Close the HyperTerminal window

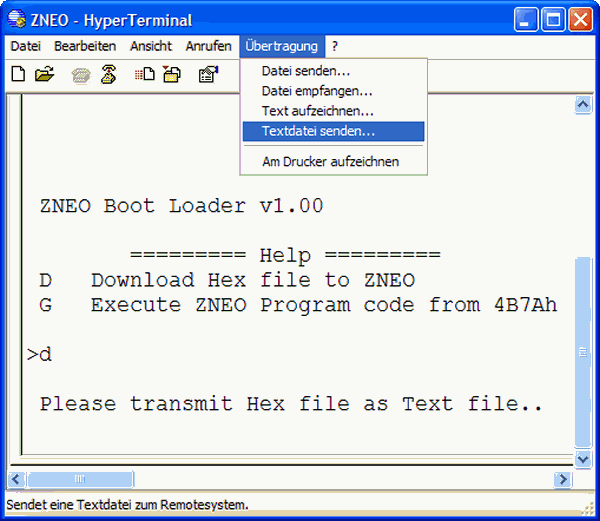pos(581,19)
